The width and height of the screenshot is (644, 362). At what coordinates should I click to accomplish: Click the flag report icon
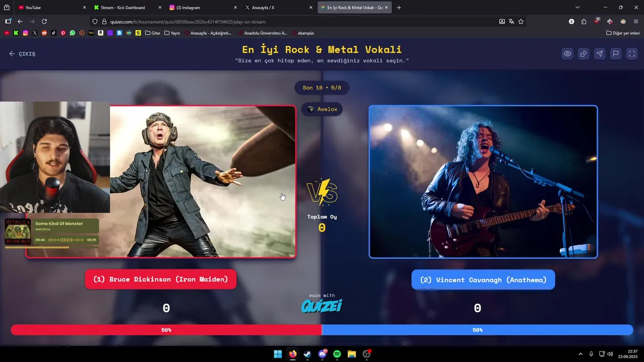click(x=616, y=54)
